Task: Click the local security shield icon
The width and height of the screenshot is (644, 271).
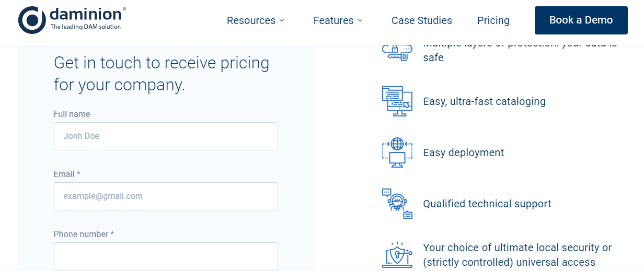Action: 397,255
